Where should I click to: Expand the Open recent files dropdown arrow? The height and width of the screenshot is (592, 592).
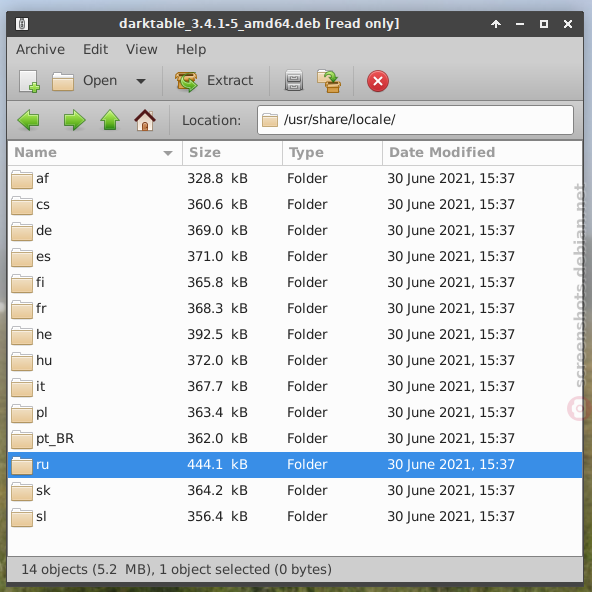pos(141,81)
